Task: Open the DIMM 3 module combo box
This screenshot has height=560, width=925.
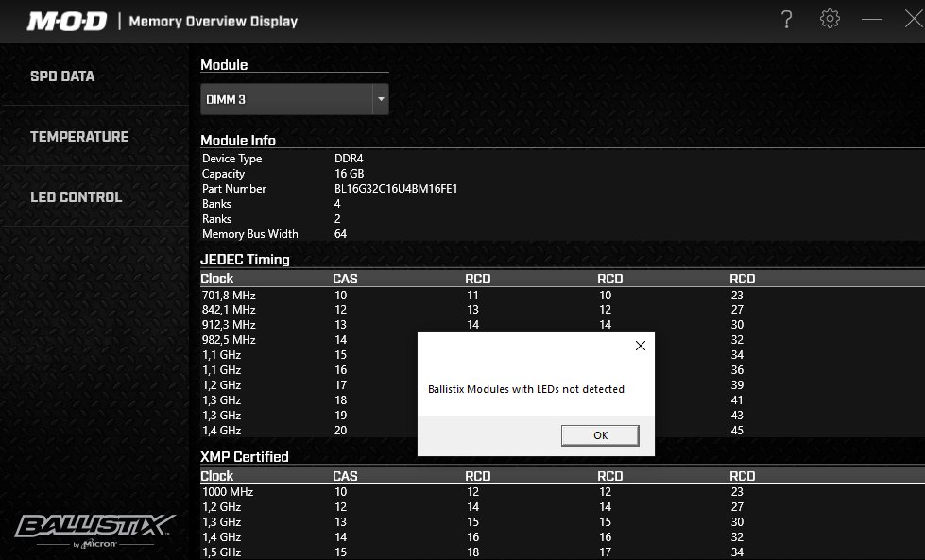Action: (x=285, y=99)
